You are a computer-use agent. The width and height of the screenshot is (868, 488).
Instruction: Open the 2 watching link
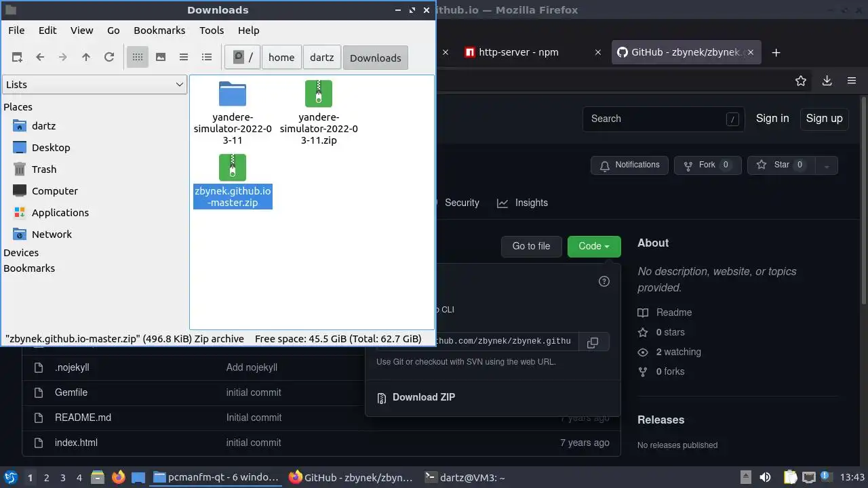(x=669, y=352)
